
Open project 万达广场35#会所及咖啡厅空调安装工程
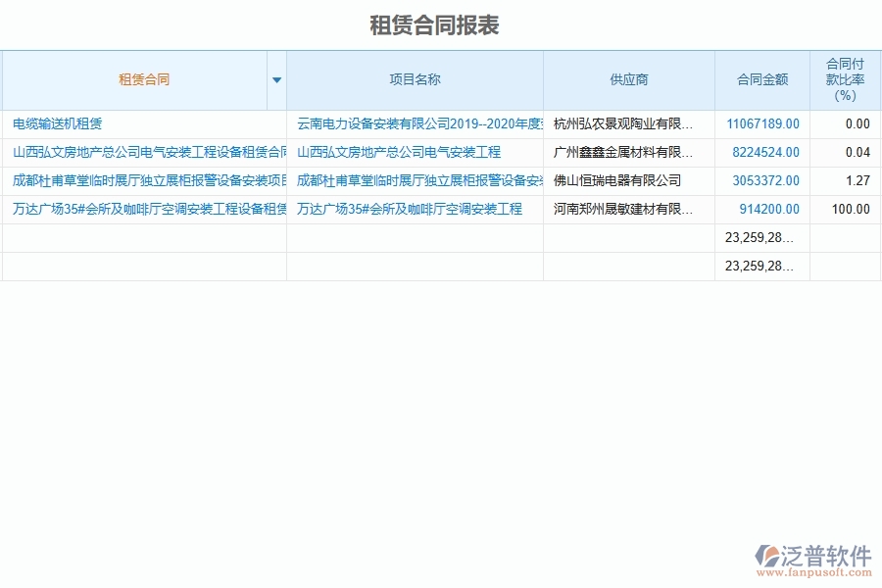coord(410,210)
